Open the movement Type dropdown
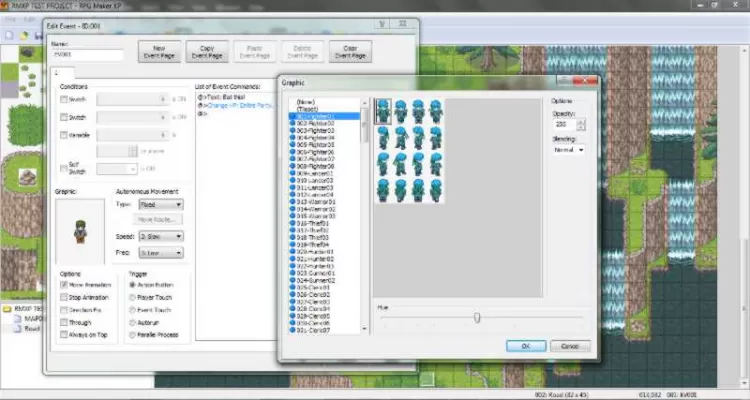 tap(161, 203)
